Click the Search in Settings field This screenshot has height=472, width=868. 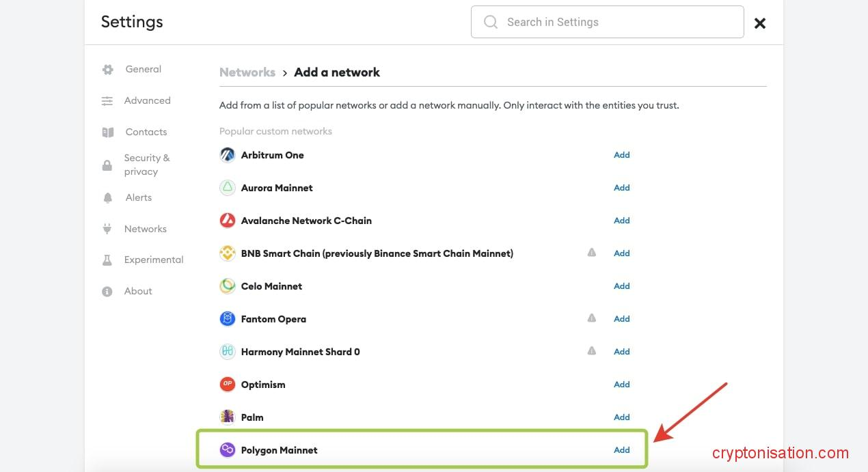[x=607, y=22]
